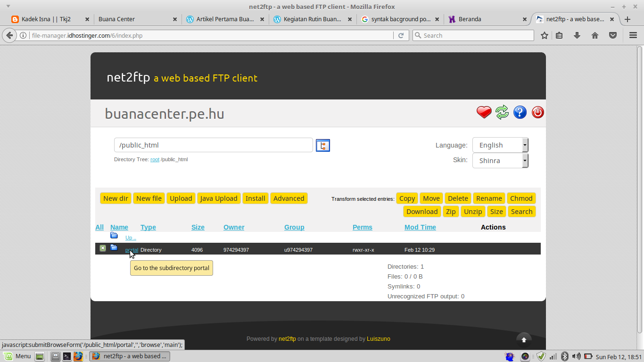Click the red power logout icon
The image size is (644, 362).
(538, 112)
